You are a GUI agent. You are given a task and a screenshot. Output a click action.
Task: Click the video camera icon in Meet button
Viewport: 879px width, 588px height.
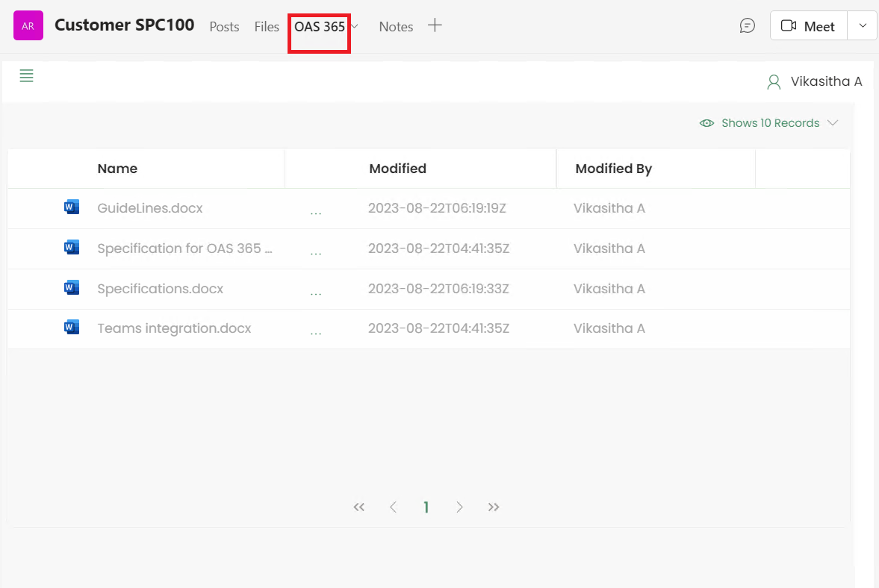coord(788,25)
